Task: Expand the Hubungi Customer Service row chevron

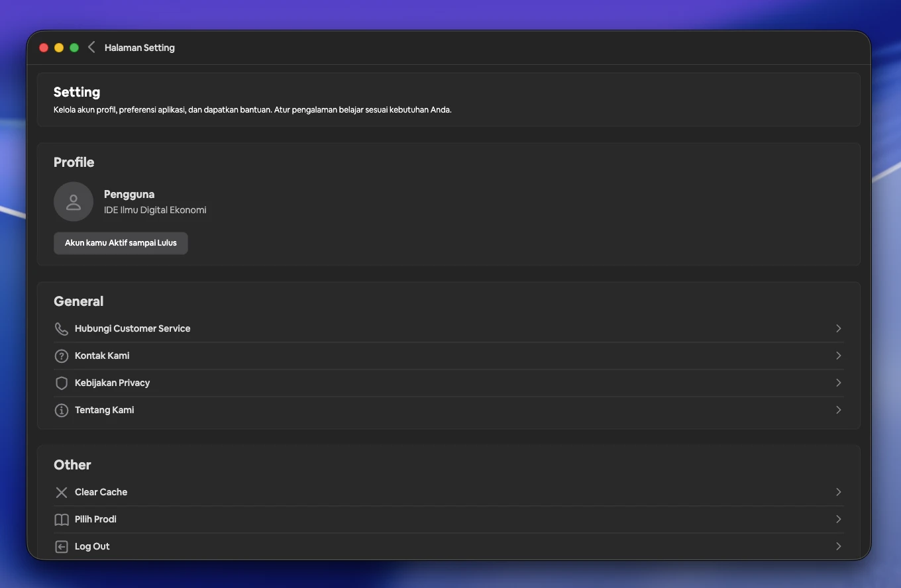Action: tap(838, 328)
